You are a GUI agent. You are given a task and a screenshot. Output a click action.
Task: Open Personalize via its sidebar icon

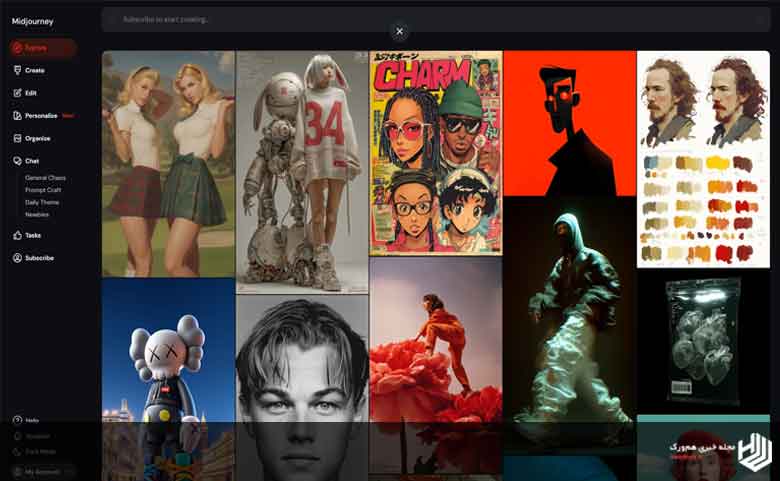click(x=17, y=115)
